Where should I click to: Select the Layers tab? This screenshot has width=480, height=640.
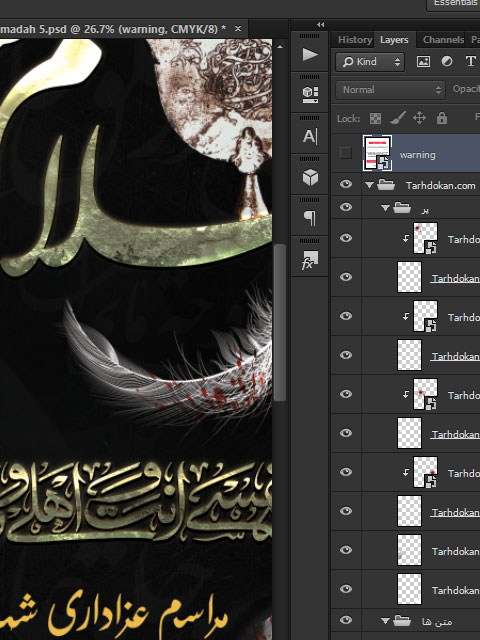click(x=394, y=40)
